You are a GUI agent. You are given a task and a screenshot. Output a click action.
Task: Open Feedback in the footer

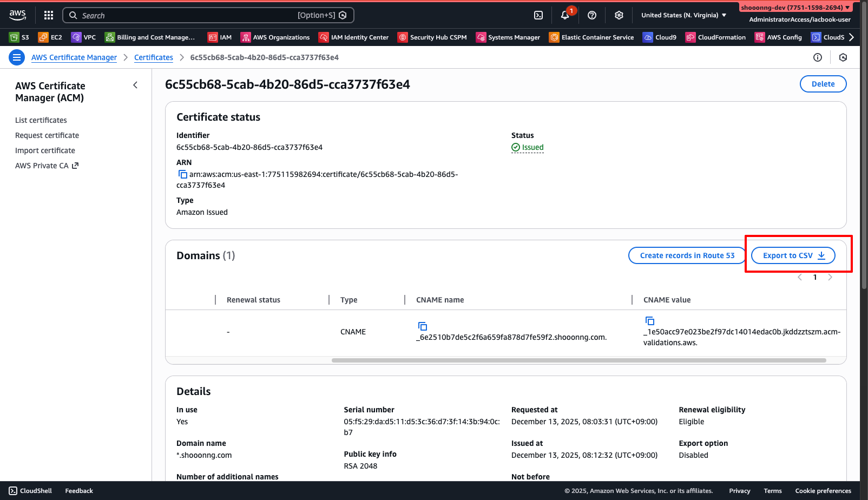pyautogui.click(x=79, y=491)
